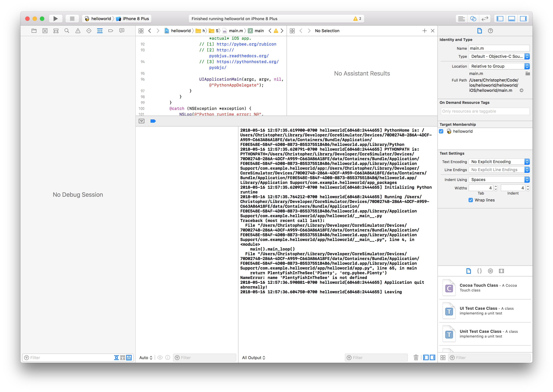The image size is (553, 392).
Task: Stop the running app with Stop button
Action: (72, 19)
